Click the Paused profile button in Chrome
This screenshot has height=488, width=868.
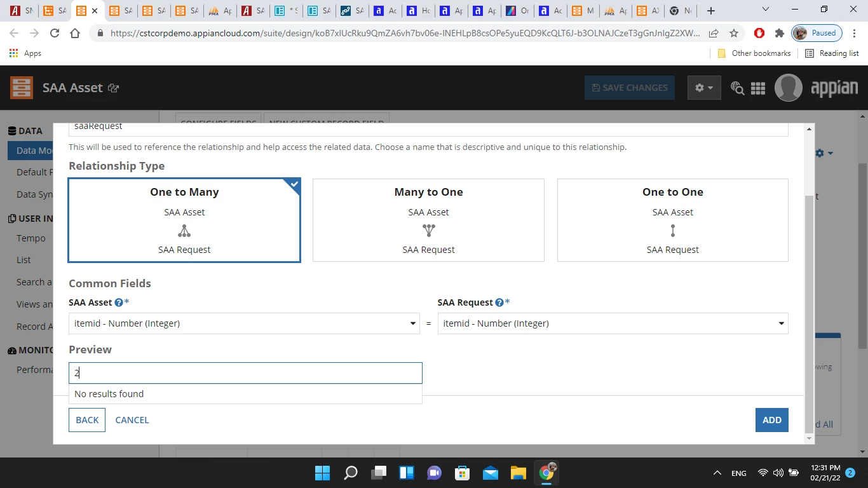tap(817, 33)
